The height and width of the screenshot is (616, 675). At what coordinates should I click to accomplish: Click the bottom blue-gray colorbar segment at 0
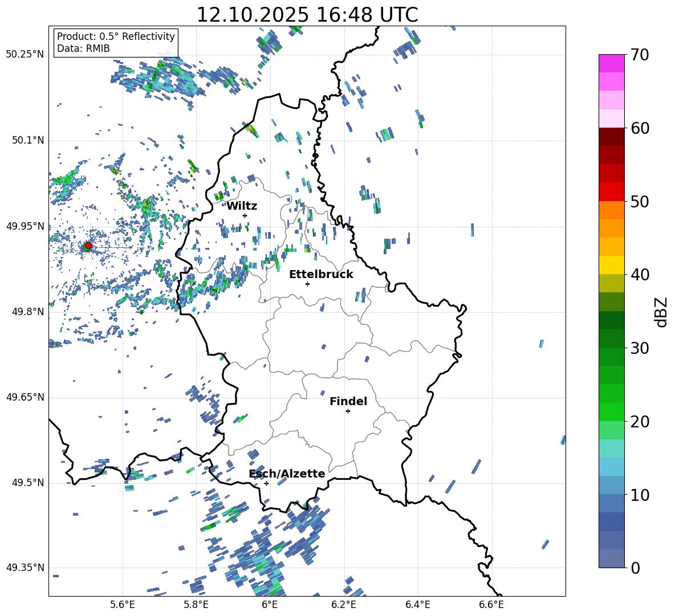coord(612,558)
